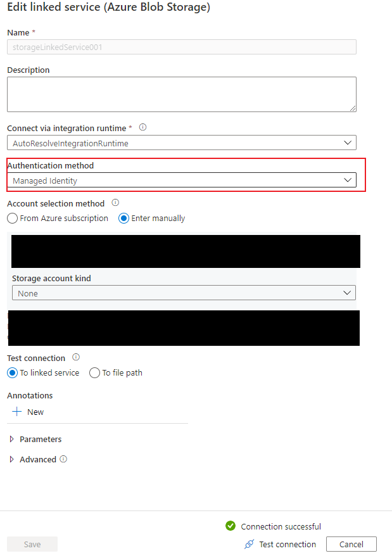Click the Cancel button
Image resolution: width=392 pixels, height=558 pixels.
pos(351,544)
